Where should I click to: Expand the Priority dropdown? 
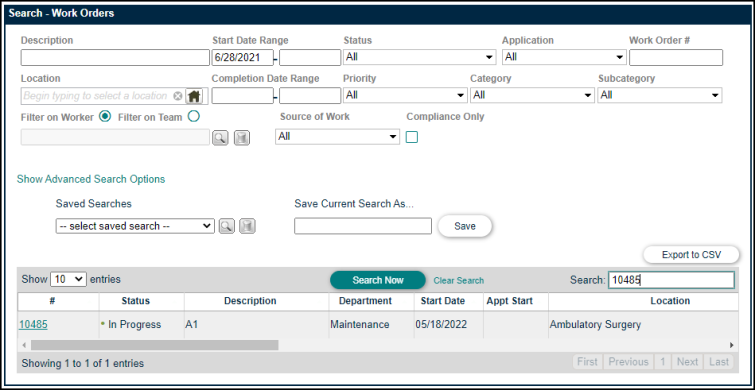[405, 95]
